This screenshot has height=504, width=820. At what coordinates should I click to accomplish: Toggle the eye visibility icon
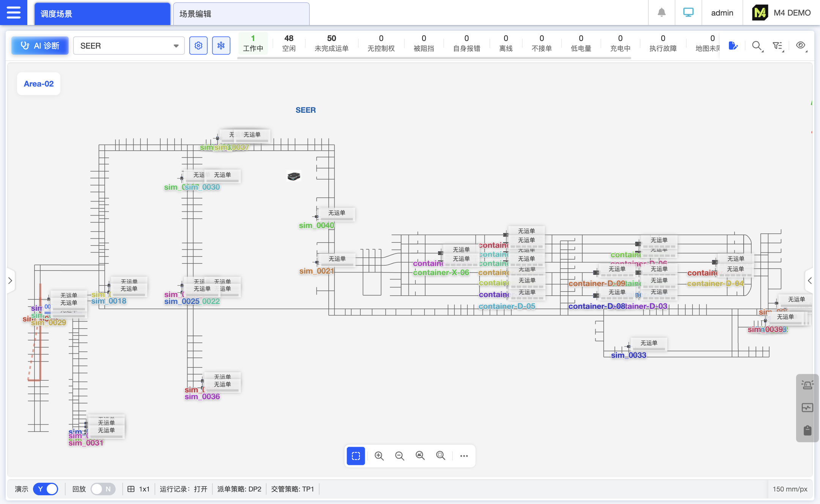[x=801, y=46]
